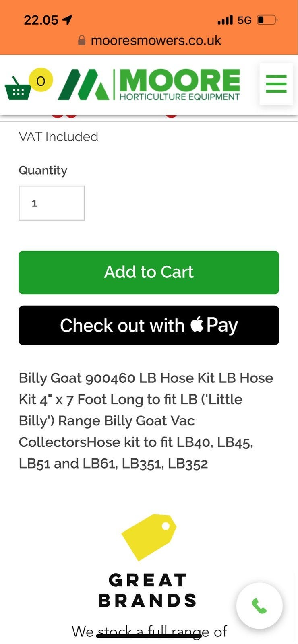Click the Great Brands heading
This screenshot has height=644, width=298.
pos(147,590)
